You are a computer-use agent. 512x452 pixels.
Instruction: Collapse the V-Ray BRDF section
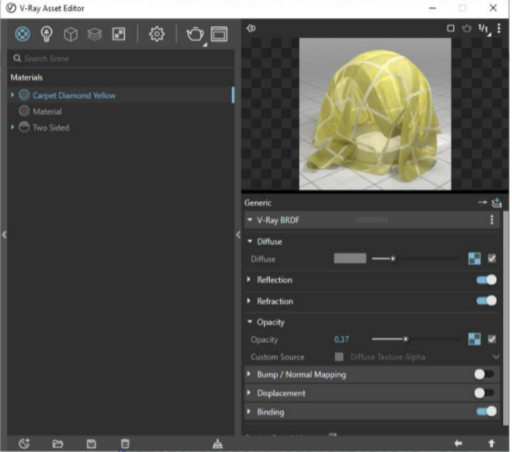(250, 220)
